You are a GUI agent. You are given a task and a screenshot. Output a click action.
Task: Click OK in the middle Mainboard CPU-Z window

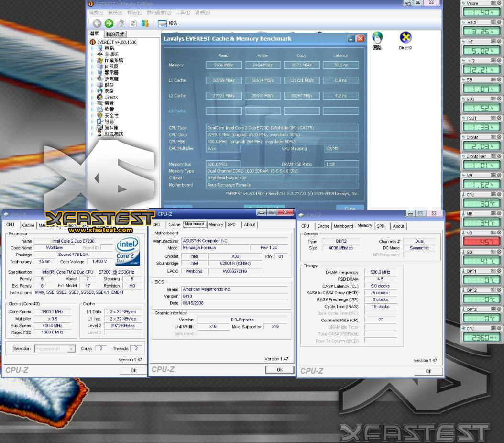(280, 370)
